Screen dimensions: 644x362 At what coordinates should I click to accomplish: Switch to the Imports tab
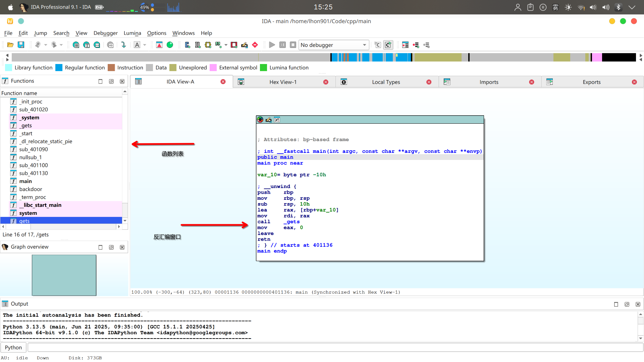[x=489, y=82]
